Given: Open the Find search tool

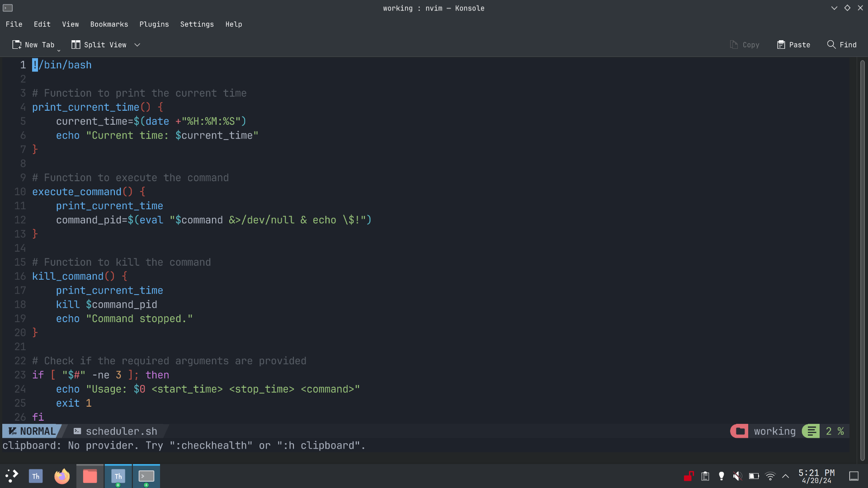Looking at the screenshot, I should 842,45.
